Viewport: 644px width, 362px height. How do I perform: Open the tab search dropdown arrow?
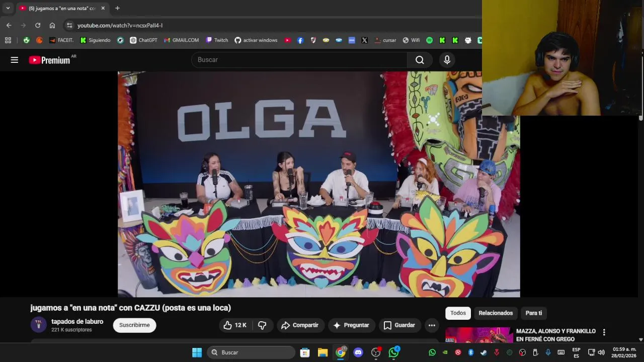pyautogui.click(x=8, y=8)
